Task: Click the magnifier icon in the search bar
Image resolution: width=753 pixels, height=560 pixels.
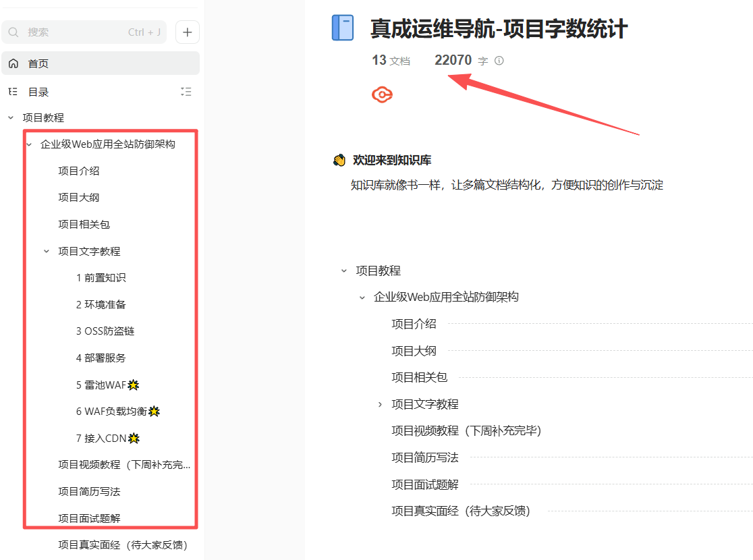Action: coord(13,32)
